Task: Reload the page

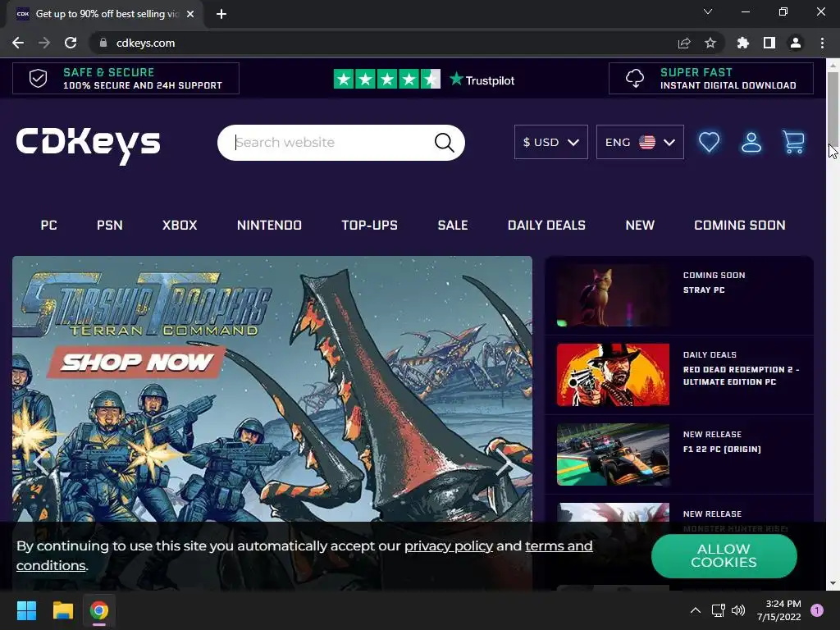Action: [71, 43]
